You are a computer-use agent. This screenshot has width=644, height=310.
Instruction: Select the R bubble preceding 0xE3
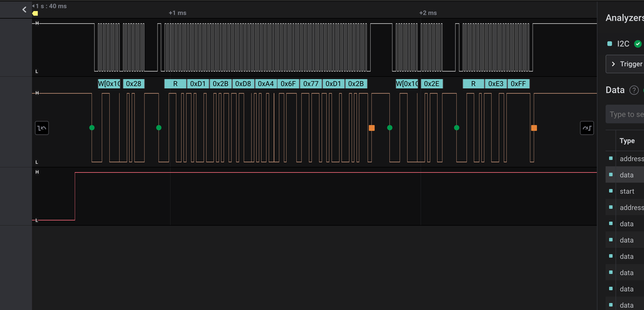[x=474, y=84]
